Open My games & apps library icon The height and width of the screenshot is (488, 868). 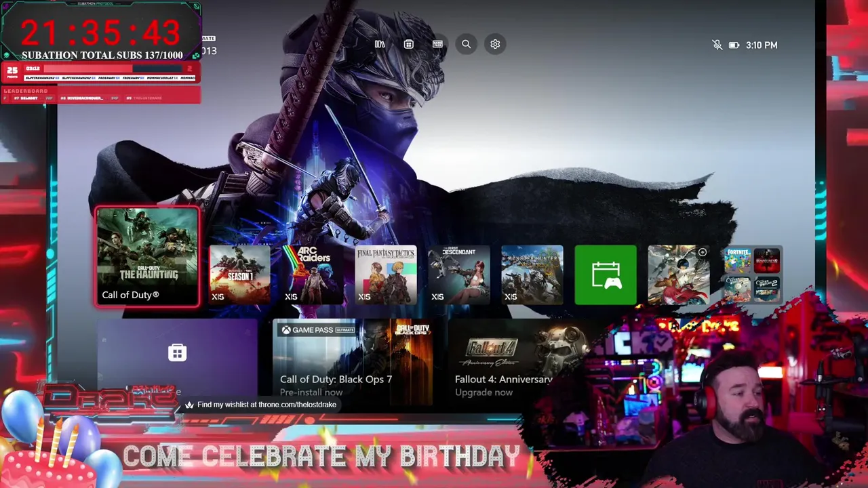(380, 44)
